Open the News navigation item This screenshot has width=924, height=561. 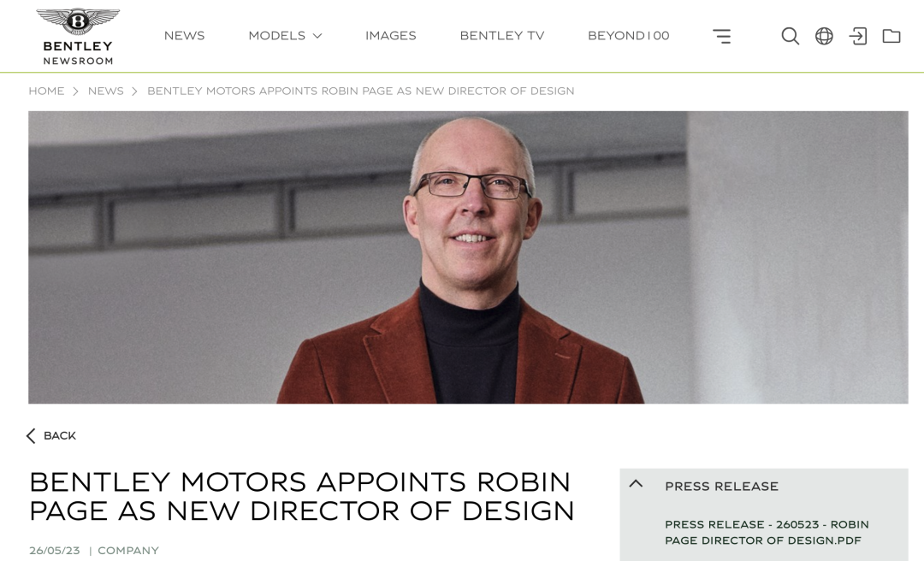(185, 35)
